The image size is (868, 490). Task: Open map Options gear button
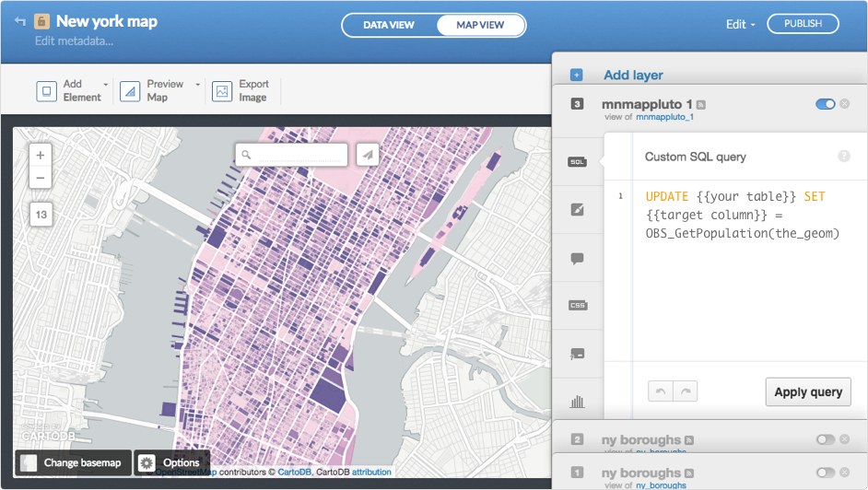171,463
